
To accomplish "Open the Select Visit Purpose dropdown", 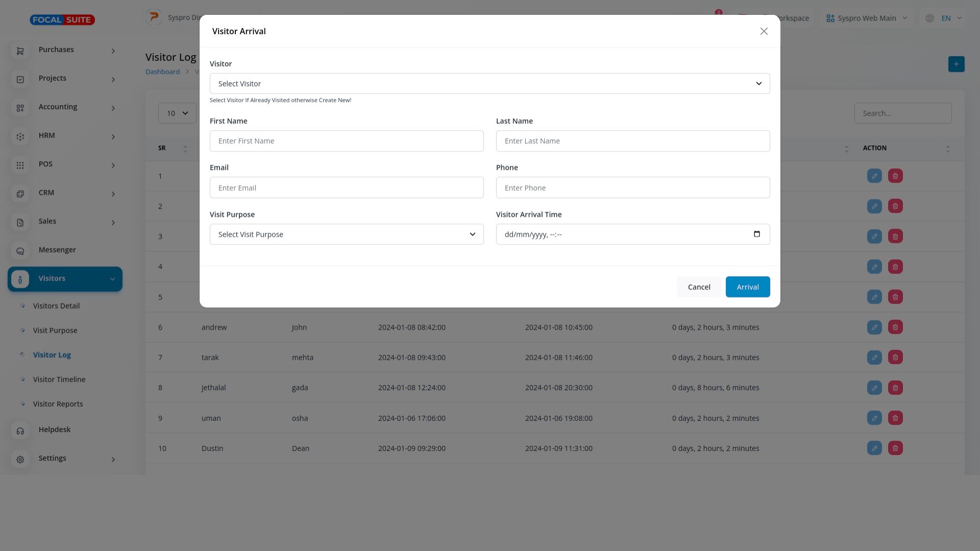I will 346,235.
